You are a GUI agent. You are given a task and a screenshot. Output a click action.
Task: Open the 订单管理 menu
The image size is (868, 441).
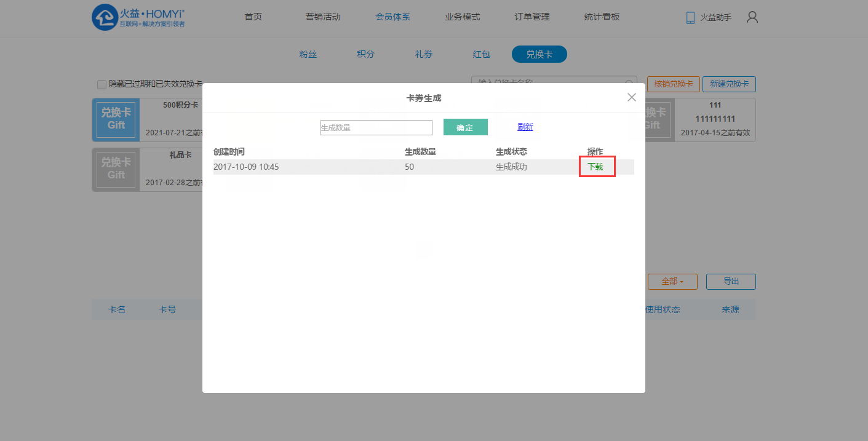pyautogui.click(x=532, y=17)
